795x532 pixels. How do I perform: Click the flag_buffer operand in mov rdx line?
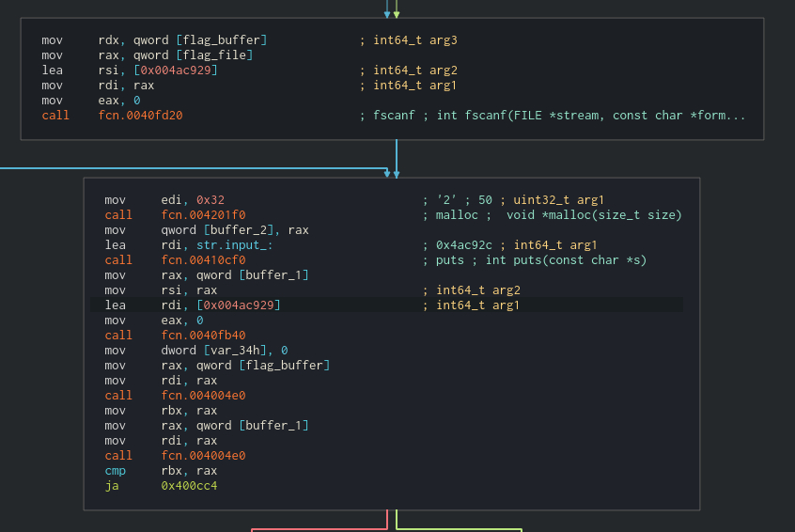(222, 40)
